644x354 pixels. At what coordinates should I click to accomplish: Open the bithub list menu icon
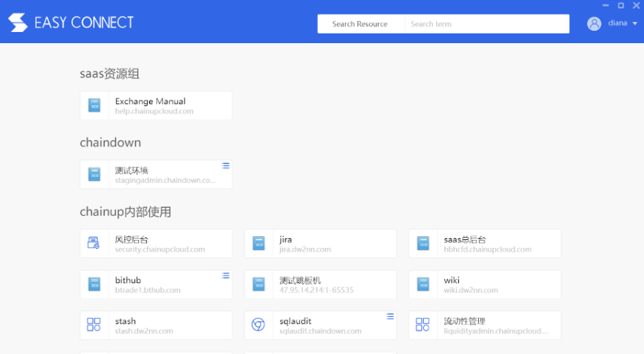[225, 276]
